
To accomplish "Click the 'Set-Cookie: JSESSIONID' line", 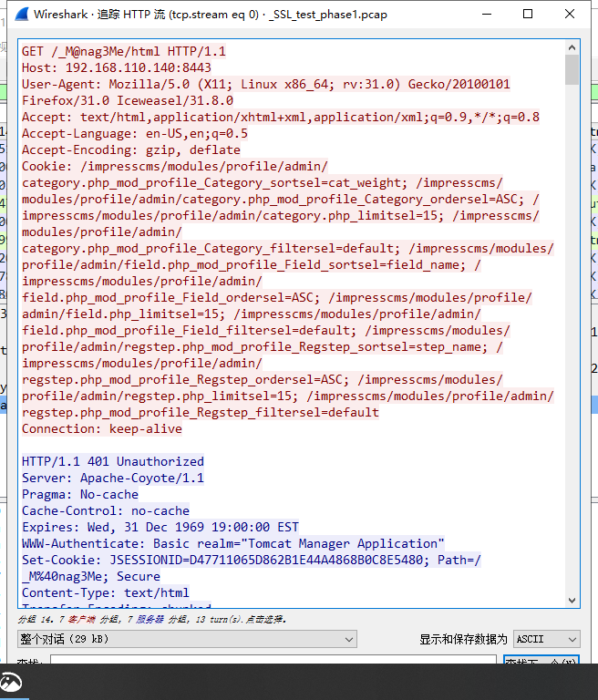I will 252,561.
